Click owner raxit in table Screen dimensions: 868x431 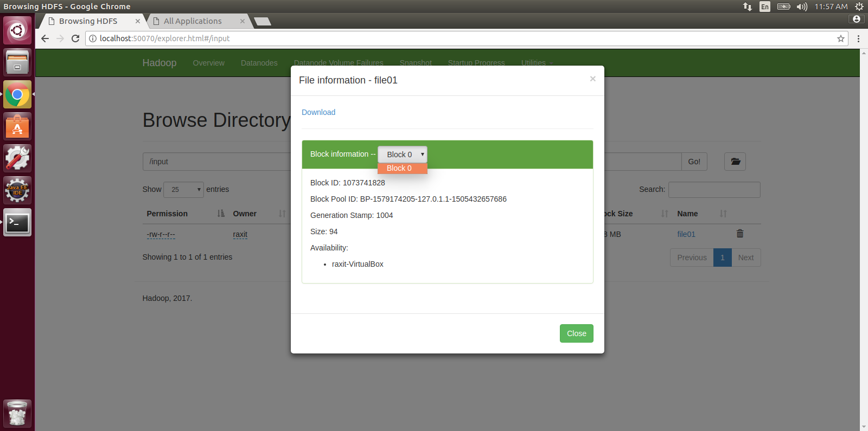(240, 234)
